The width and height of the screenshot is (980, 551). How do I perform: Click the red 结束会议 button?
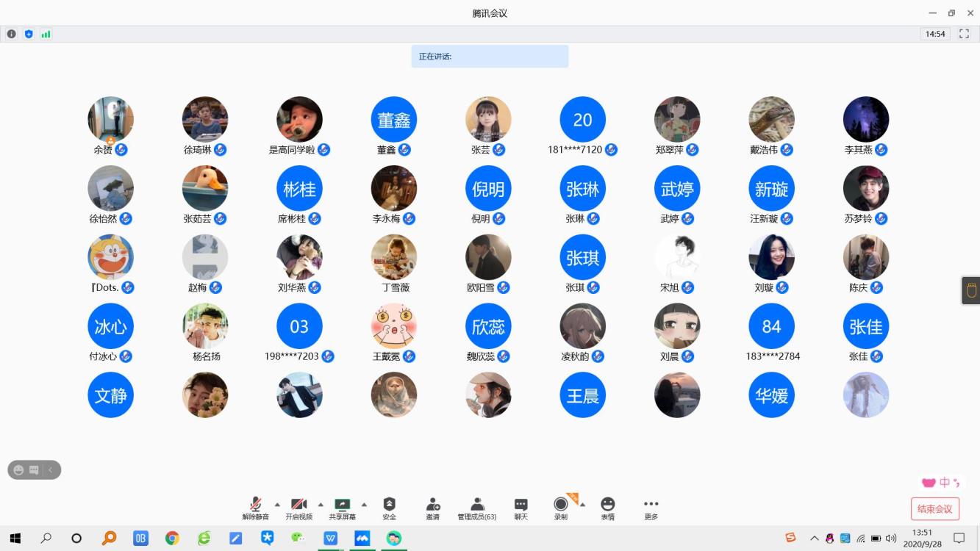pyautogui.click(x=934, y=508)
